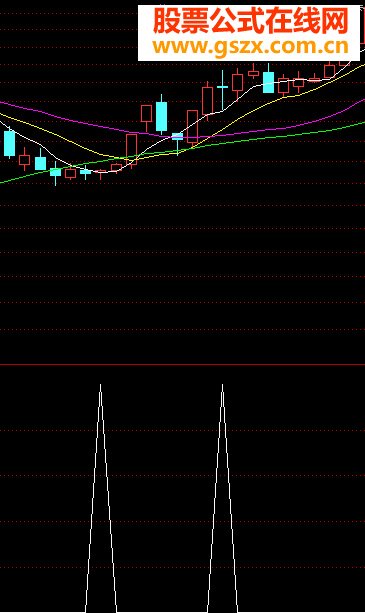Viewport: 365px width, 613px height.
Task: Click the red hollow candle just left of the doji
Action: [x=208, y=100]
